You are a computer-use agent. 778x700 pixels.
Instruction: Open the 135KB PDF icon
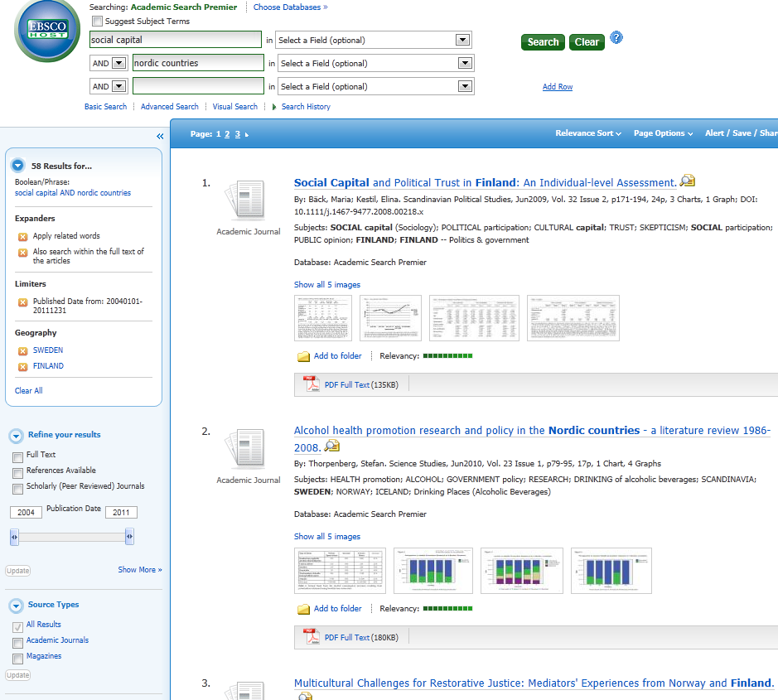click(312, 384)
